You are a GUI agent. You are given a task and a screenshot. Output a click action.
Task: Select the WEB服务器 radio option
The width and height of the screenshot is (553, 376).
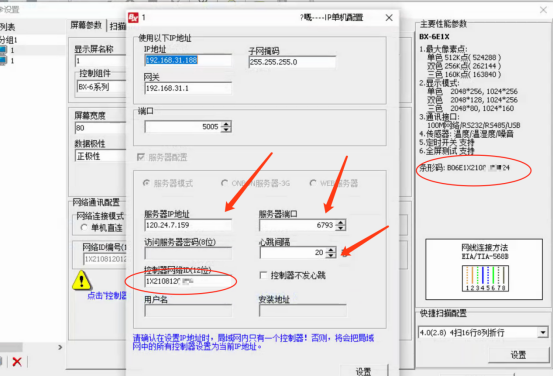pos(312,183)
